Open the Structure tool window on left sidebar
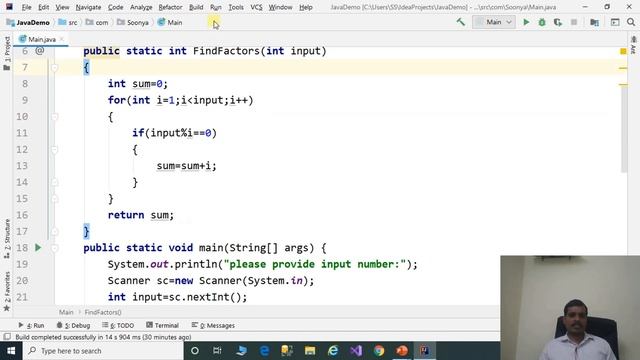The width and height of the screenshot is (640, 360). point(7,239)
